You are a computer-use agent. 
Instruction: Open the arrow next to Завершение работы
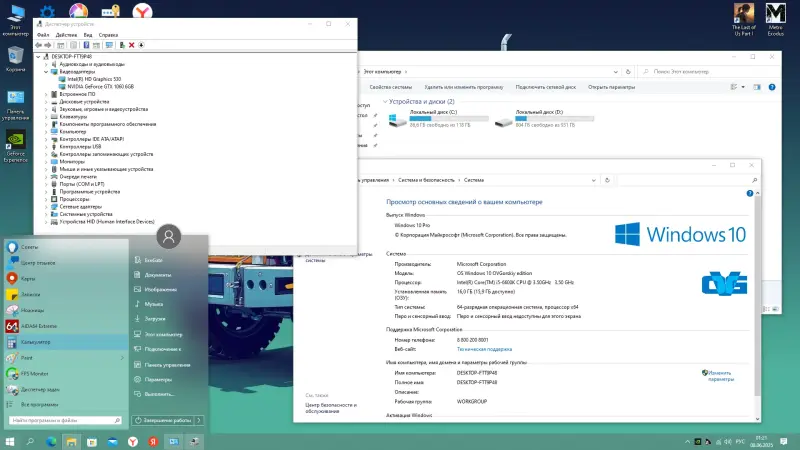point(199,420)
